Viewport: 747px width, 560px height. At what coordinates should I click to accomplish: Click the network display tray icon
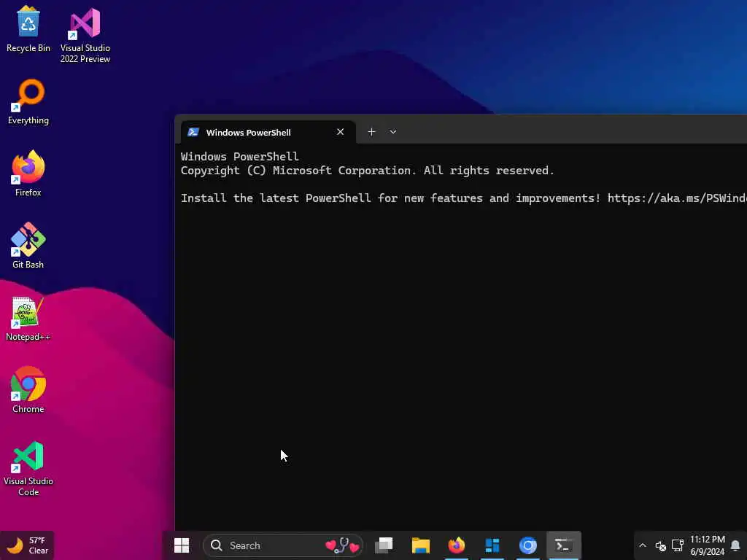[678, 545]
